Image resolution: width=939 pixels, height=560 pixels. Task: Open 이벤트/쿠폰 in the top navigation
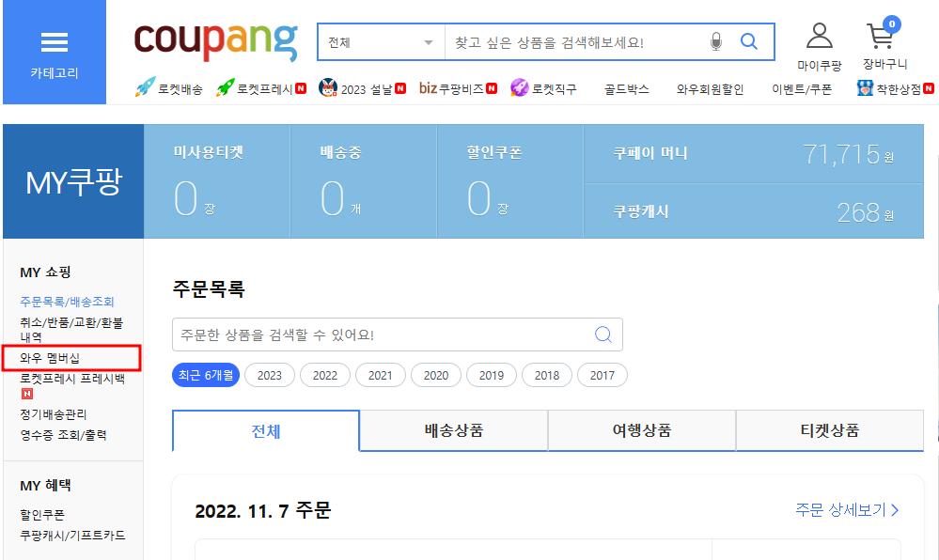tap(802, 89)
